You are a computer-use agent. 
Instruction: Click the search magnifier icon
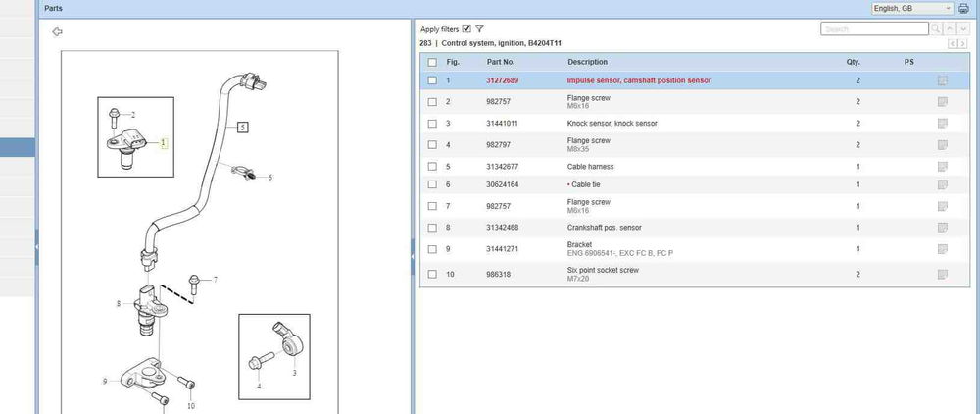(x=936, y=29)
